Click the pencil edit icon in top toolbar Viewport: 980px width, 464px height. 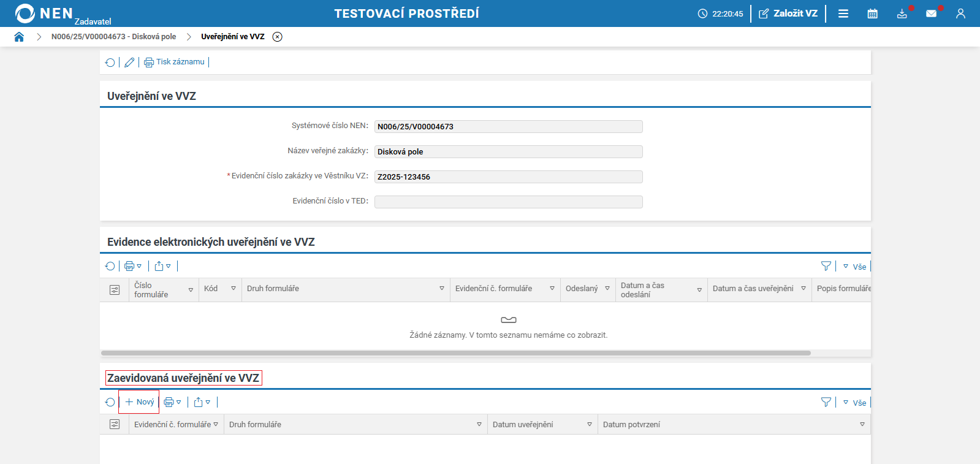point(129,63)
